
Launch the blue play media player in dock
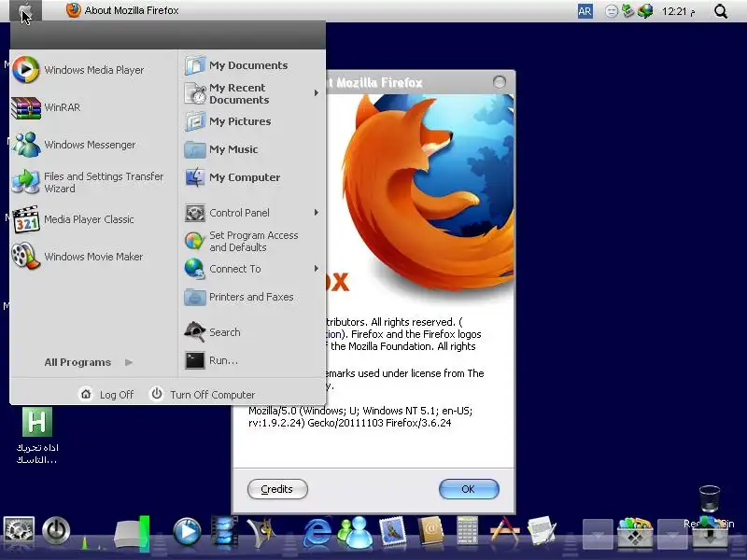click(x=187, y=531)
